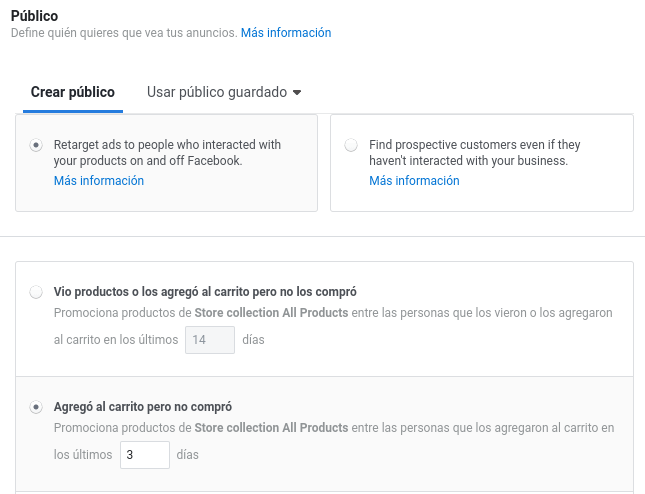645x494 pixels.
Task: Choose the Vio productos o los agregó radio button
Action: (37, 292)
